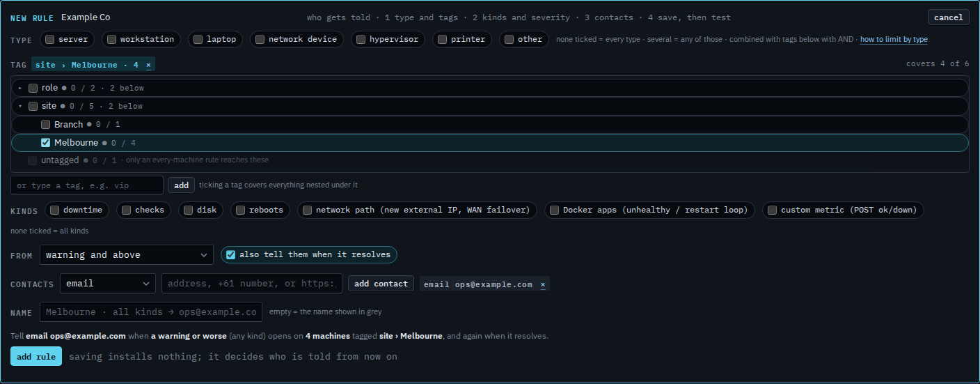Collapse the site tag tree row
The width and height of the screenshot is (980, 384).
(20, 106)
